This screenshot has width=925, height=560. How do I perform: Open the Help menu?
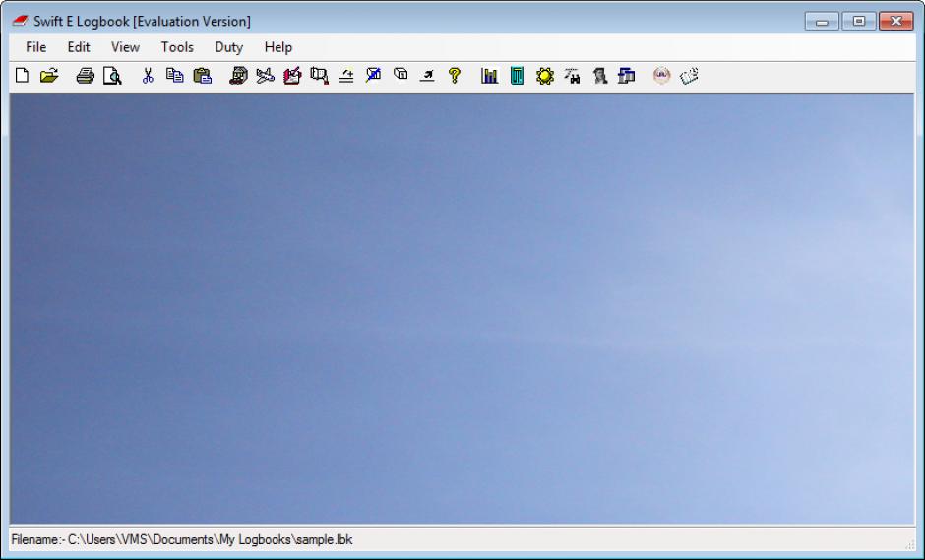point(277,47)
